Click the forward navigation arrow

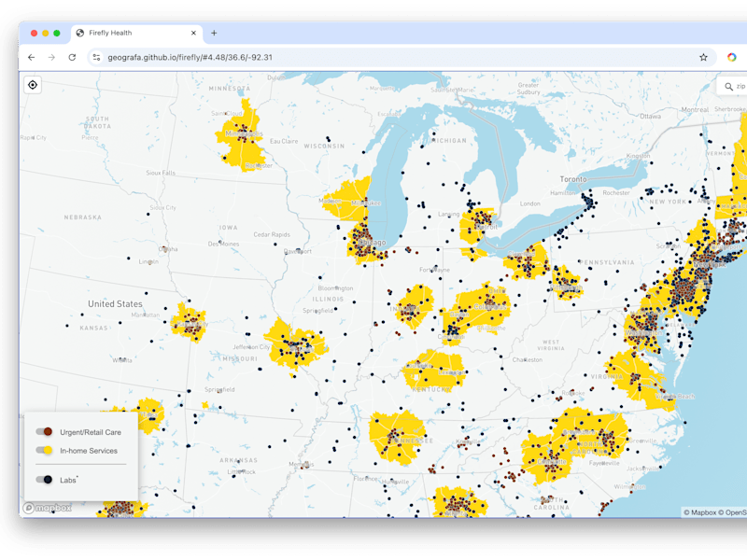[x=51, y=58]
